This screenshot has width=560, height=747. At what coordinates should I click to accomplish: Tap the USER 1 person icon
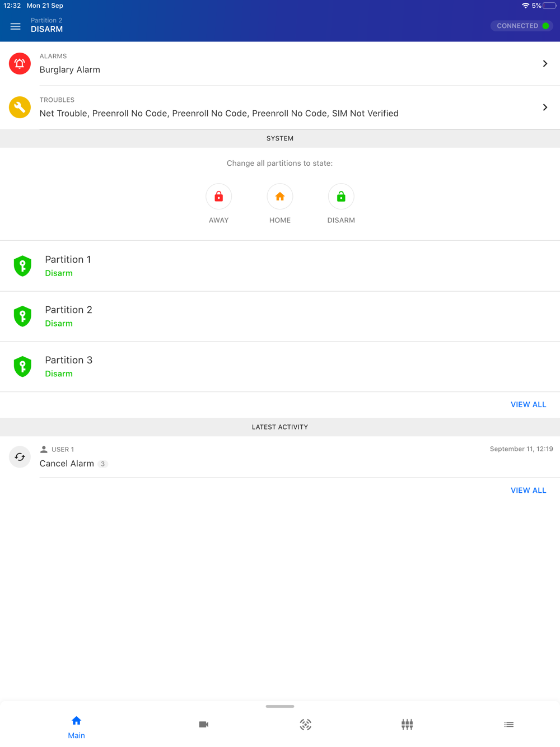[44, 449]
